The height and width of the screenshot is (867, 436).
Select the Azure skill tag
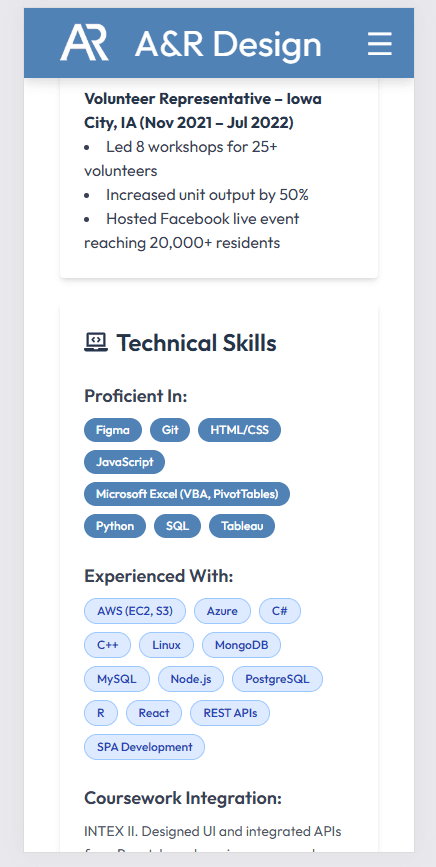[222, 611]
